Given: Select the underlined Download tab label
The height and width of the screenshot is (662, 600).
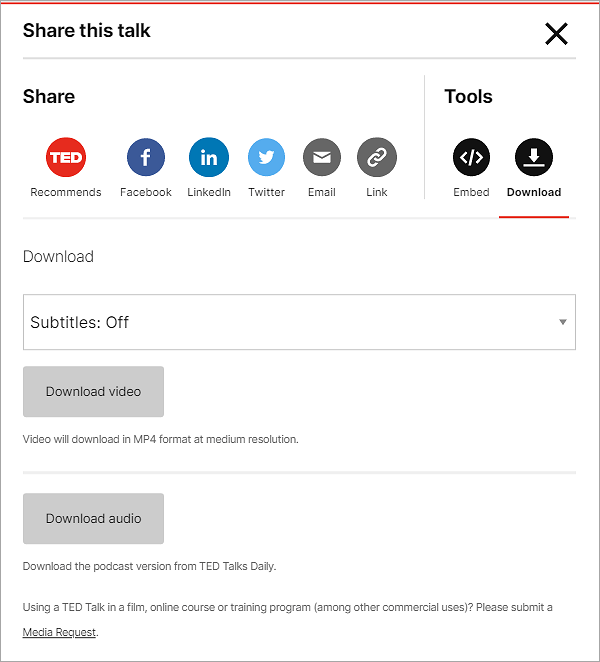Looking at the screenshot, I should [x=534, y=192].
